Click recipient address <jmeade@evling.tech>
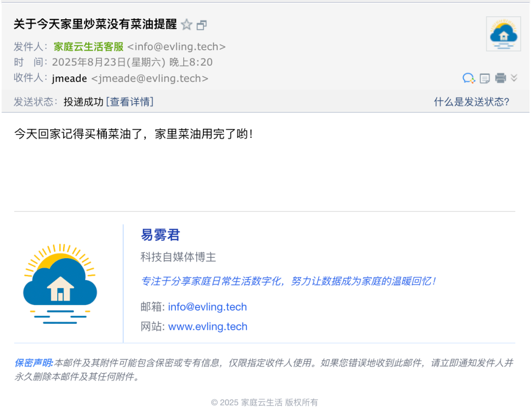Screen dimensions: 532x417 [150, 78]
